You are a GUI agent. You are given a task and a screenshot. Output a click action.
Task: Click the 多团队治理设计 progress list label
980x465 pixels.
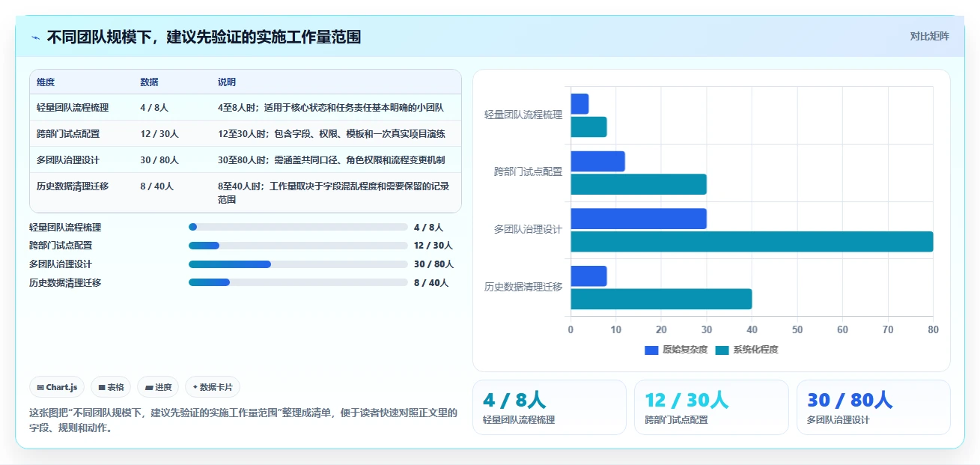(61, 264)
